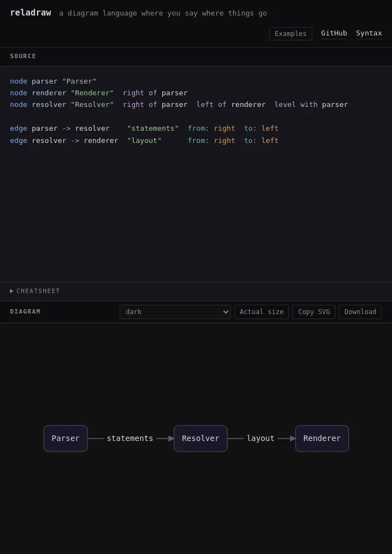Click the first line "node parser" in source
The width and height of the screenshot is (392, 554).
[53, 81]
